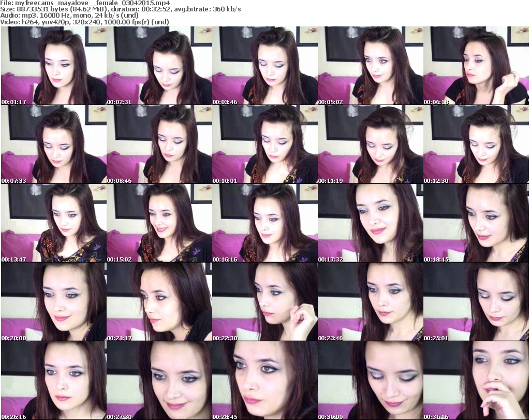This screenshot has width=530, height=420.
Task: Pick the 00:13:47 preview frame
Action: pyautogui.click(x=54, y=223)
